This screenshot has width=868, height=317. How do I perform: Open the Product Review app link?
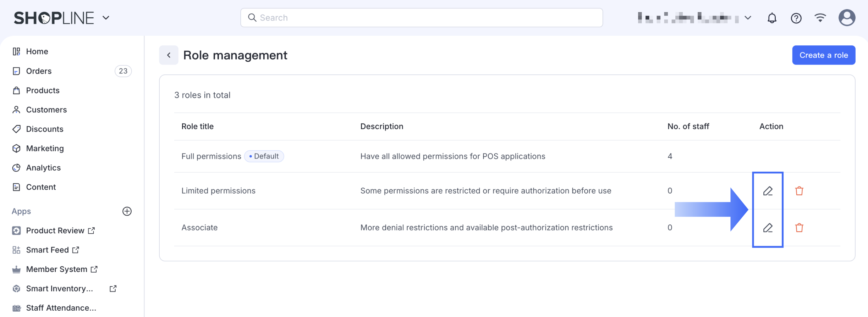(x=55, y=231)
